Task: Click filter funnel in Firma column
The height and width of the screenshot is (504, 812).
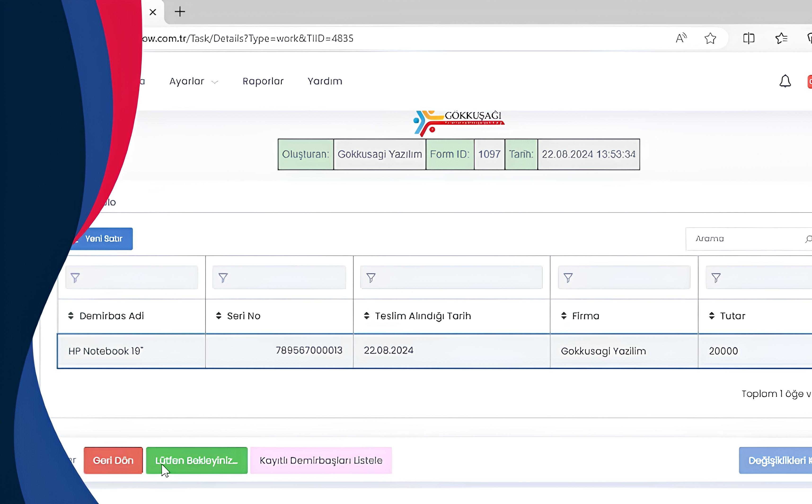Action: click(568, 278)
